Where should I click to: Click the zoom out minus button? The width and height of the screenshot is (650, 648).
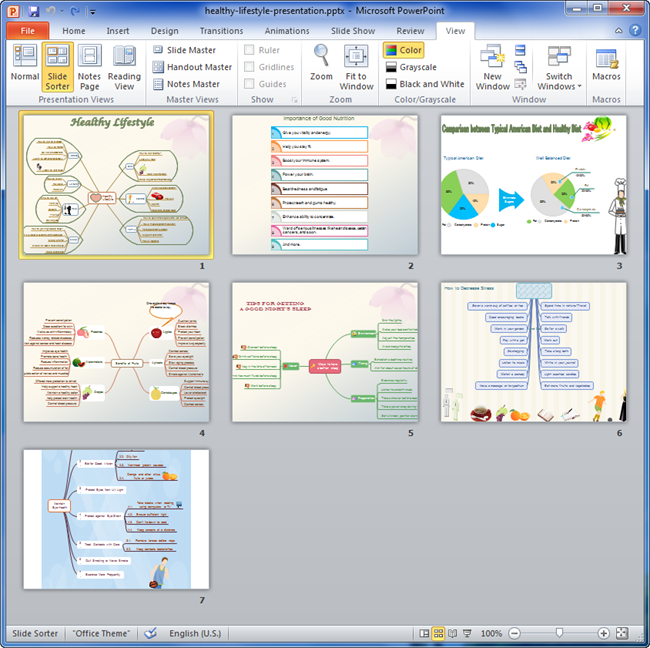click(x=514, y=633)
